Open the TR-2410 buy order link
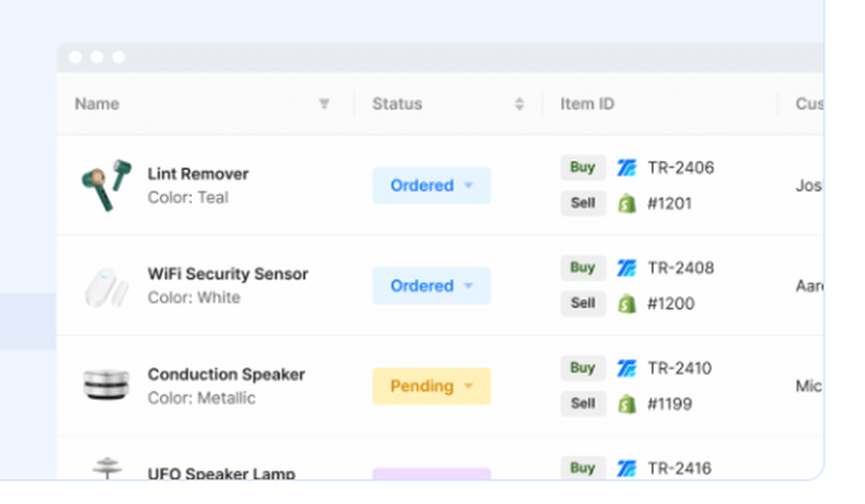This screenshot has height=504, width=865. [680, 368]
